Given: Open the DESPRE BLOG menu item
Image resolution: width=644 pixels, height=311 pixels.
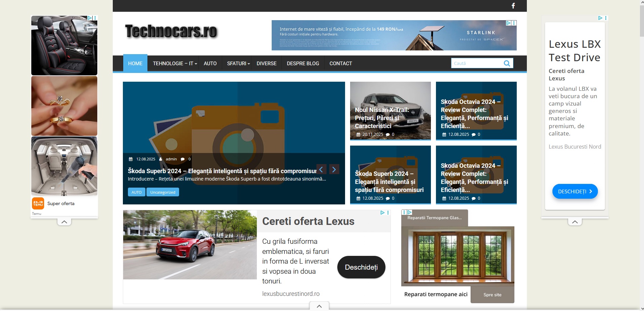Looking at the screenshot, I should pyautogui.click(x=303, y=63).
